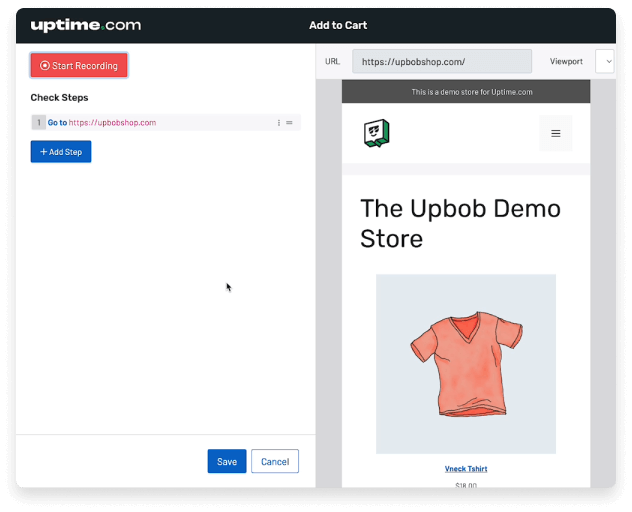632x512 pixels.
Task: Open the upbobshop.com link in step 1
Action: pyautogui.click(x=112, y=123)
